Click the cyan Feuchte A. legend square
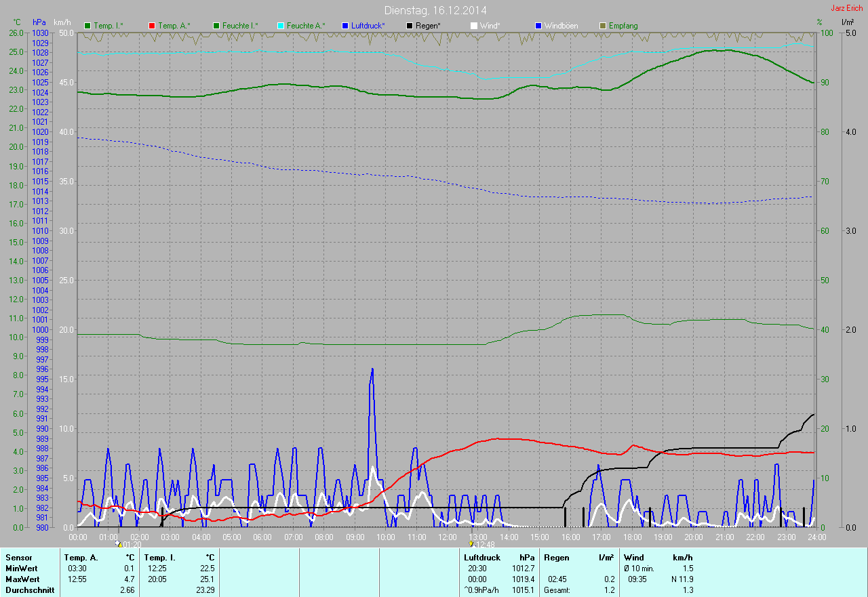The height and width of the screenshot is (597, 868). click(x=281, y=26)
